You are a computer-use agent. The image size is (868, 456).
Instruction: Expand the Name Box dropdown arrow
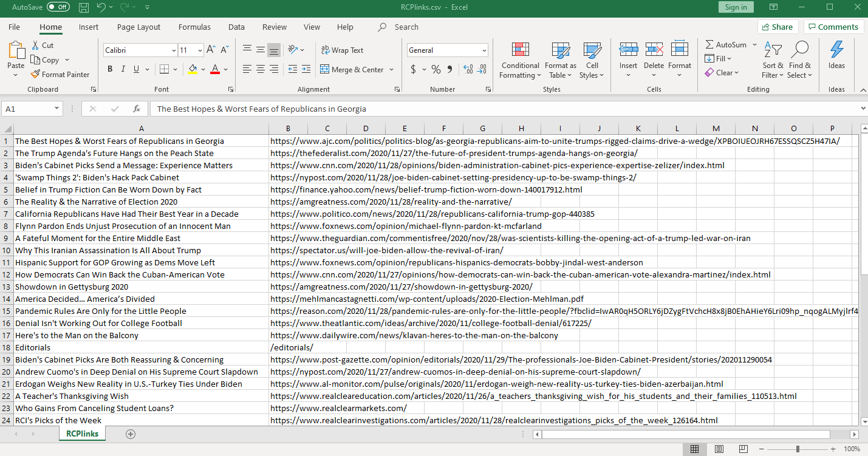click(x=56, y=109)
